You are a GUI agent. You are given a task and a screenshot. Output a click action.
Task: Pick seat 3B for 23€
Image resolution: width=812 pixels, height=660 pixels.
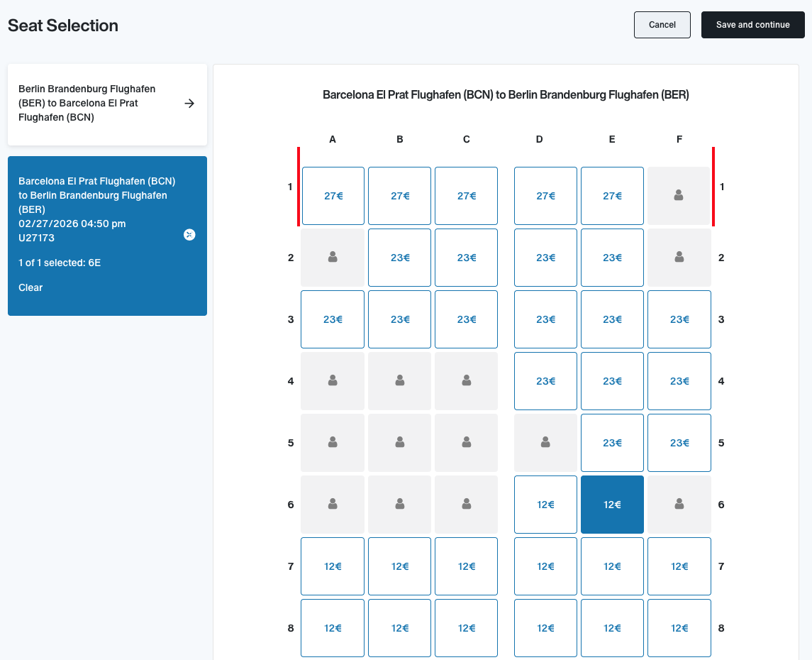400,319
